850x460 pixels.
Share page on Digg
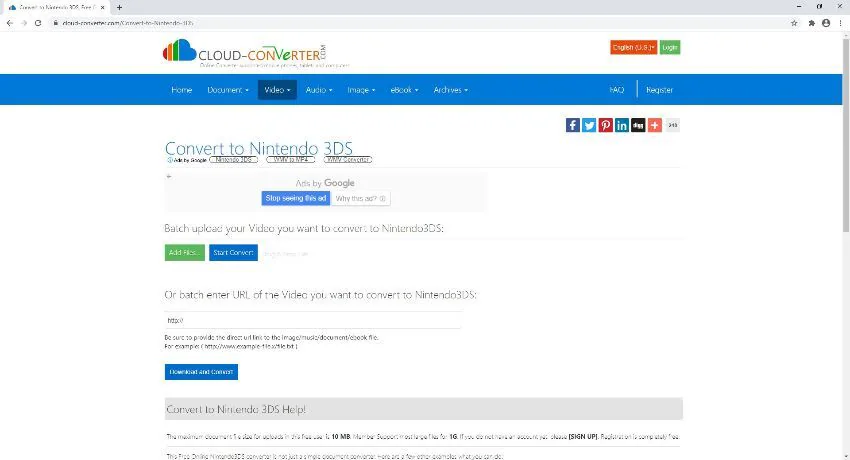click(638, 125)
